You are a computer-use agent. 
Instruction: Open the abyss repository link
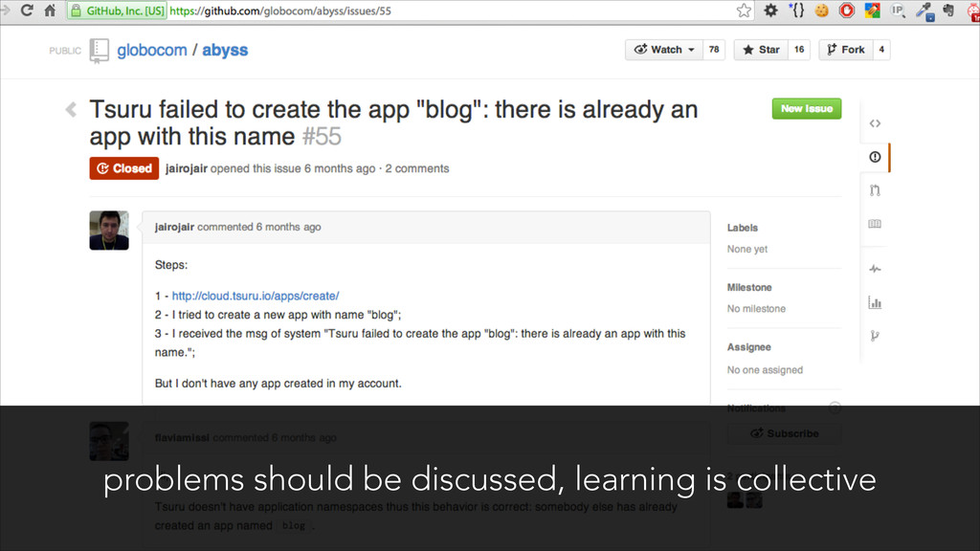(x=225, y=50)
